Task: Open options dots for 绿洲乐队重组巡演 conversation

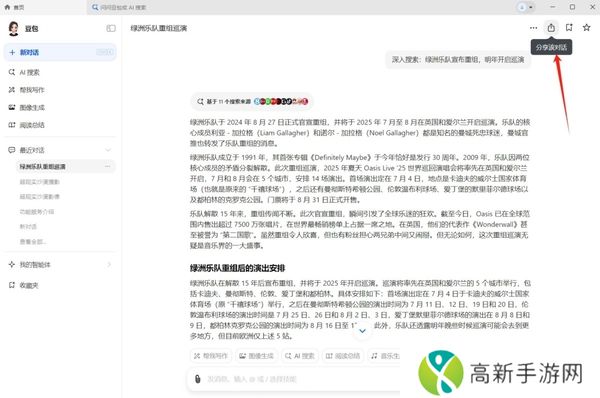Action: coord(108,166)
